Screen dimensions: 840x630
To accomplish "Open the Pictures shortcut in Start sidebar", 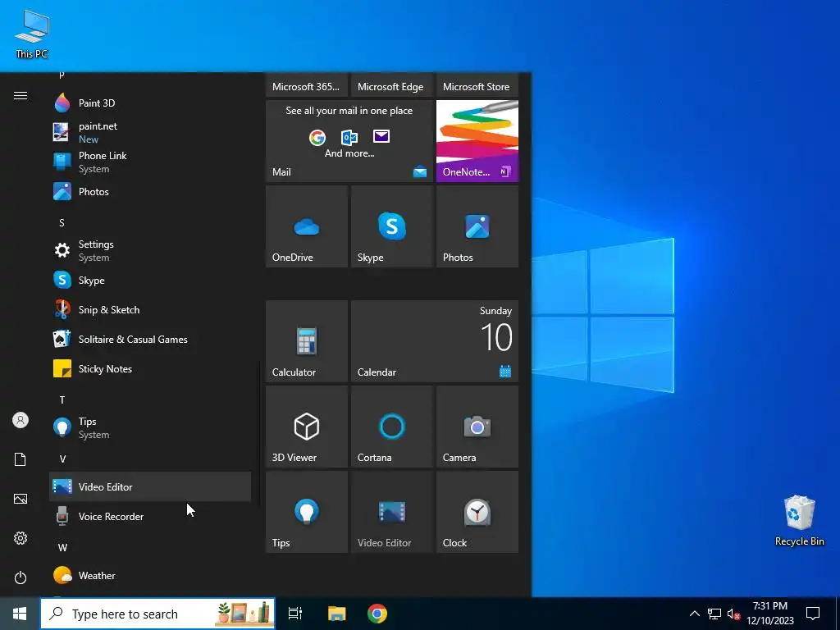I will [21, 499].
